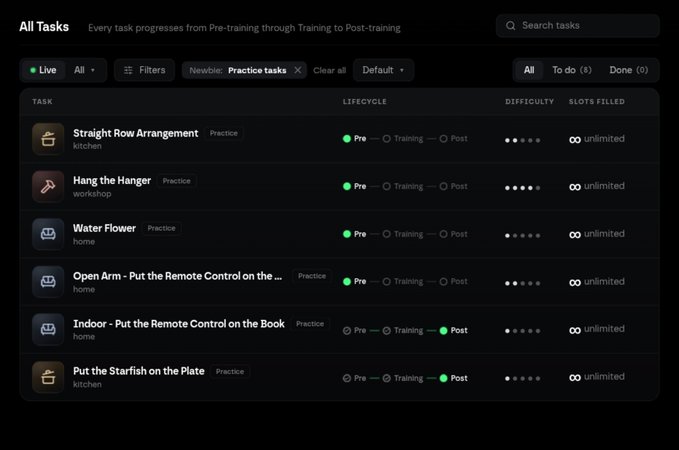Click the Water Flower home icon
Screen dimensions: 679x450
[48, 234]
